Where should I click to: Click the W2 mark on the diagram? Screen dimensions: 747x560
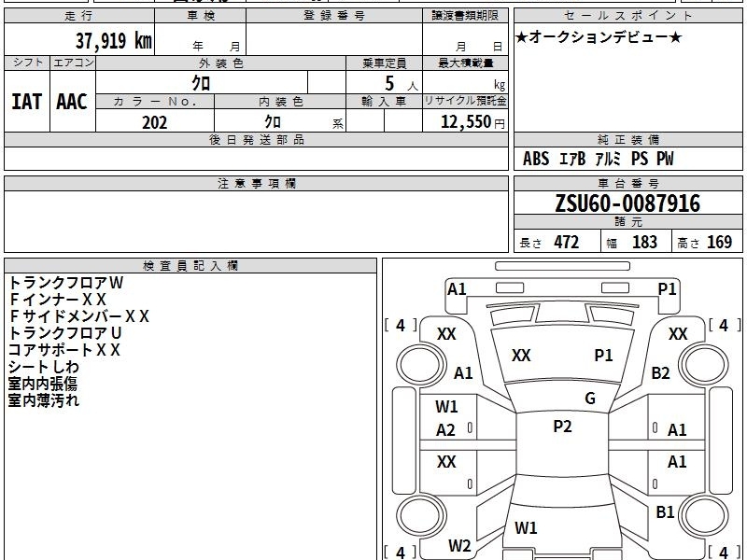pos(459,546)
